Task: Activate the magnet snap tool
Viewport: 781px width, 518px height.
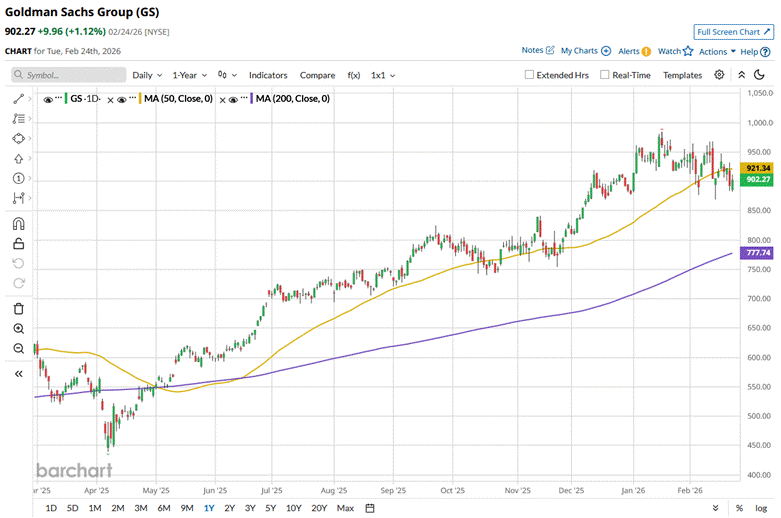Action: (18, 223)
